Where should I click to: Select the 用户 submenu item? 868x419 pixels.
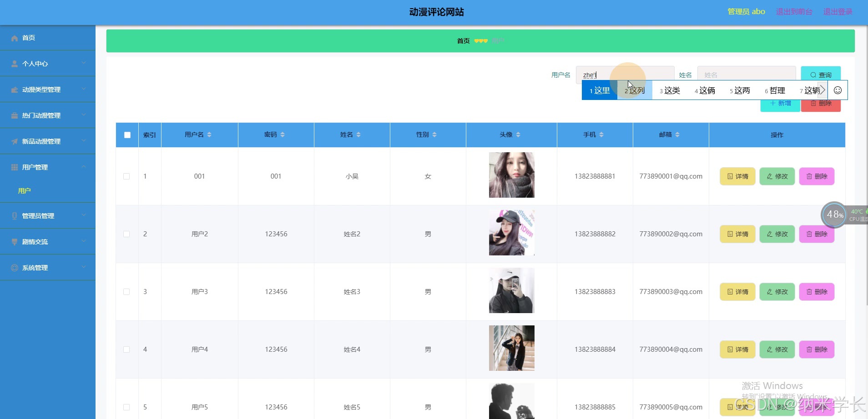pyautogui.click(x=24, y=190)
